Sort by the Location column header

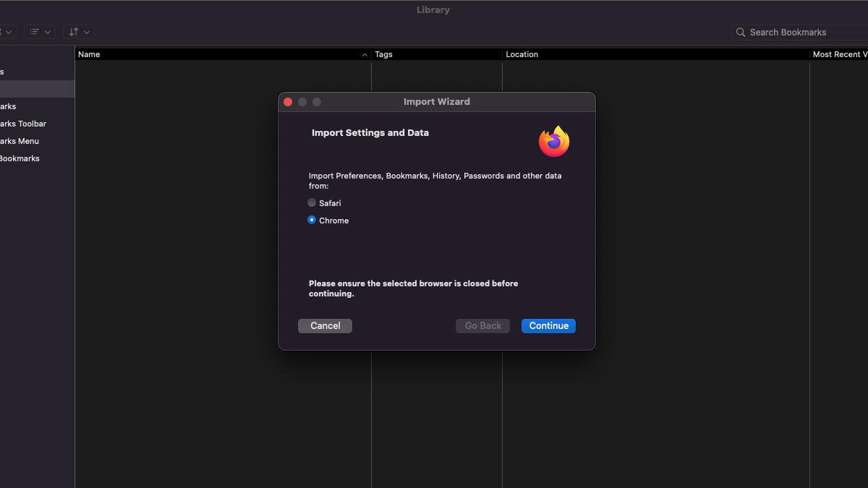[x=656, y=54]
